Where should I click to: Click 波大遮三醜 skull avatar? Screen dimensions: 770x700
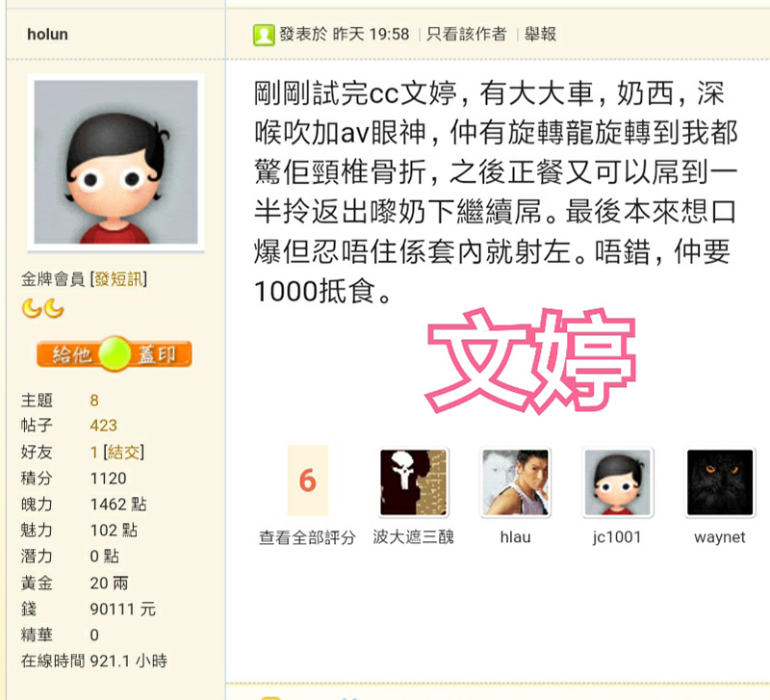(x=414, y=481)
